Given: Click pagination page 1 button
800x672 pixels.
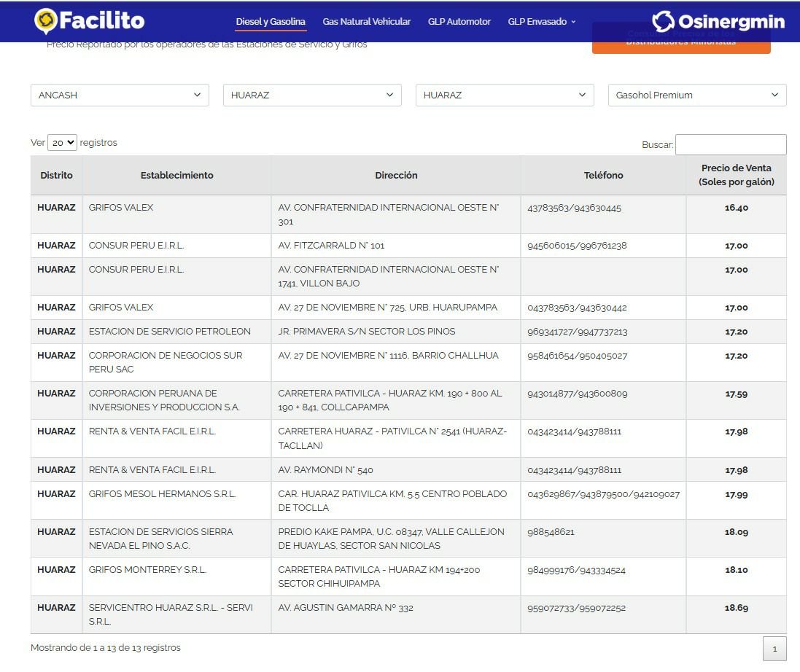Looking at the screenshot, I should [774, 649].
